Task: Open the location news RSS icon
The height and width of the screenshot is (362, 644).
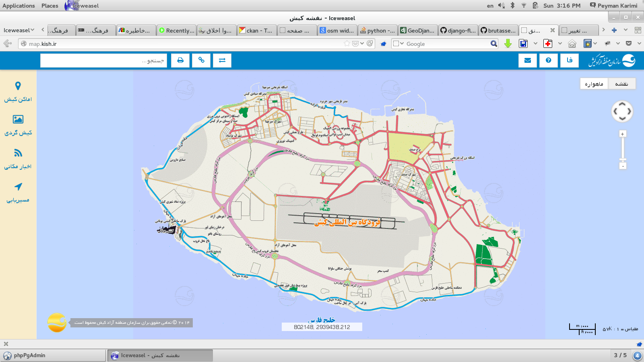Action: coord(18,153)
